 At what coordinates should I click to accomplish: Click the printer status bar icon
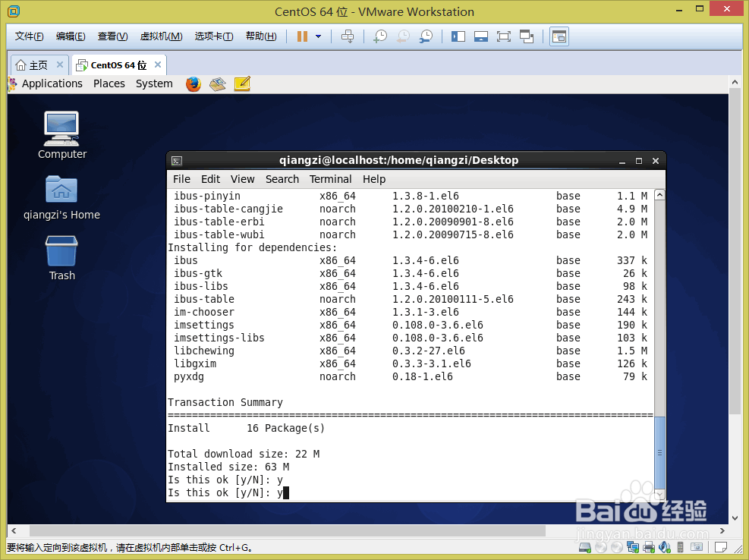point(649,548)
